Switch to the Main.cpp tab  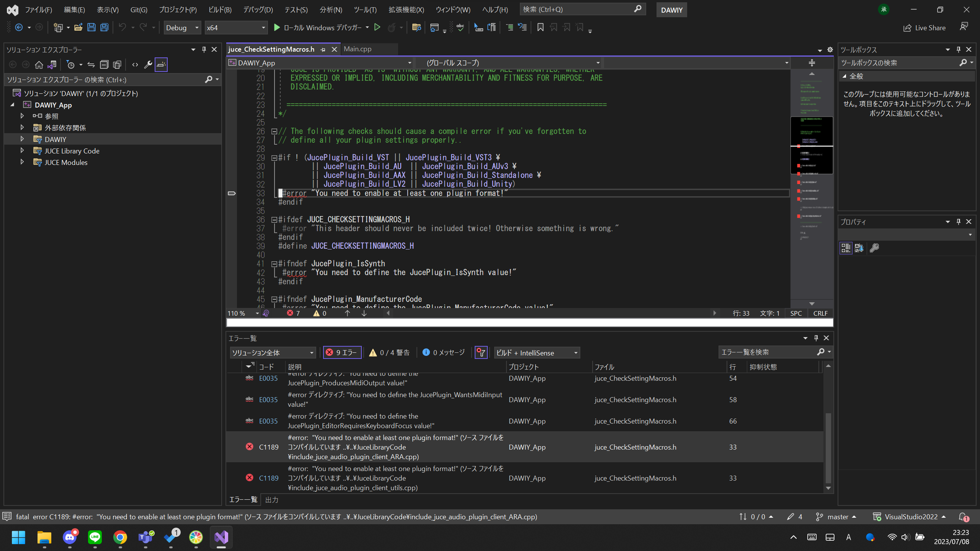[358, 49]
